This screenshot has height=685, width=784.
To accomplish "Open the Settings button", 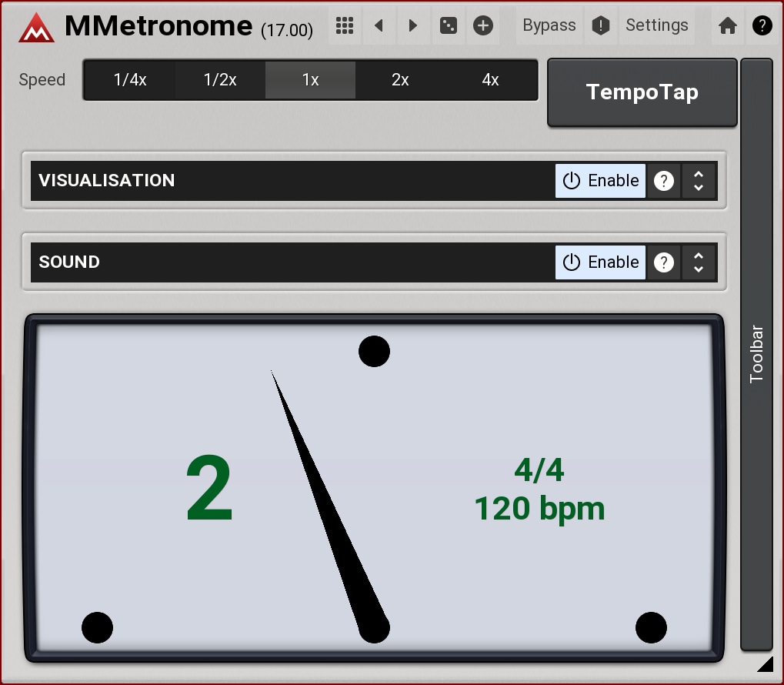I will click(x=656, y=26).
